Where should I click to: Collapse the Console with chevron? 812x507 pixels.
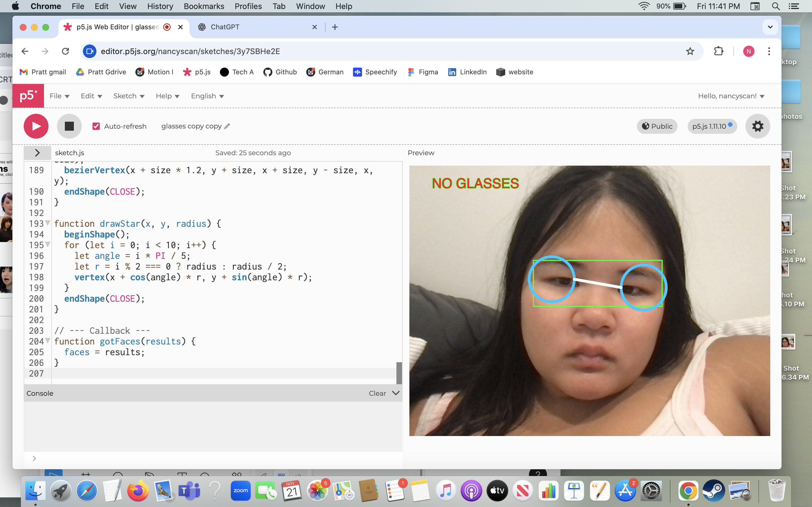(x=396, y=393)
